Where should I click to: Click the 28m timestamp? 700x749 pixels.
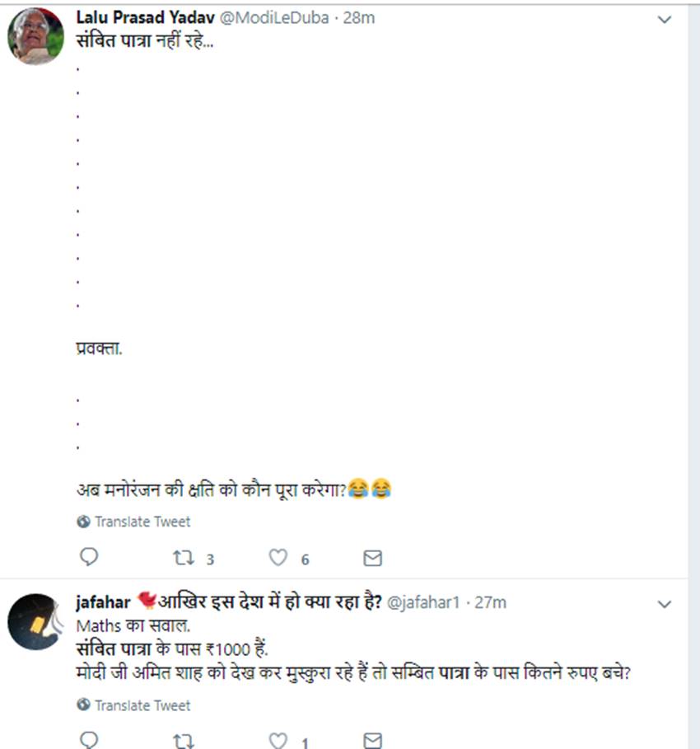tap(358, 17)
